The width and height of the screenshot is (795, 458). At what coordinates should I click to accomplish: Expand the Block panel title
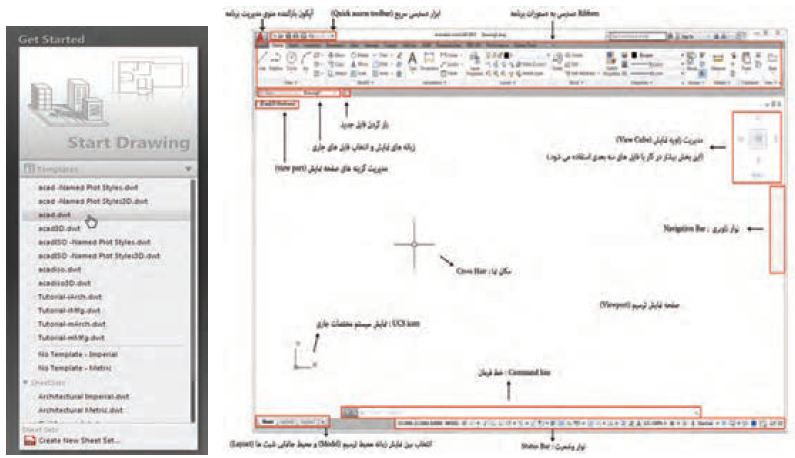(x=576, y=83)
